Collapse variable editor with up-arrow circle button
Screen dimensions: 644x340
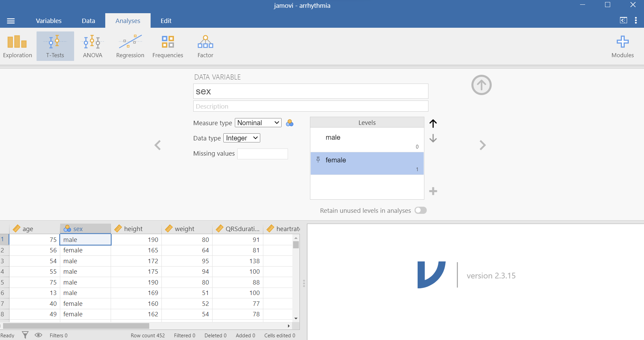(481, 85)
